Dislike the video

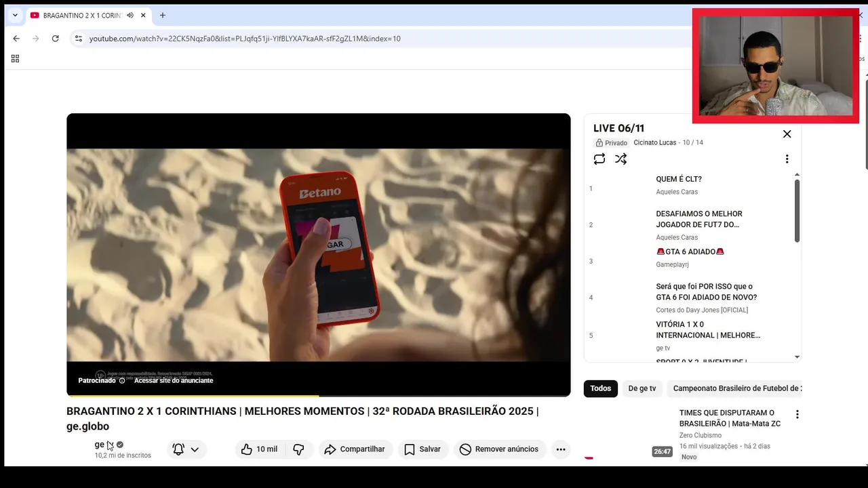298,449
